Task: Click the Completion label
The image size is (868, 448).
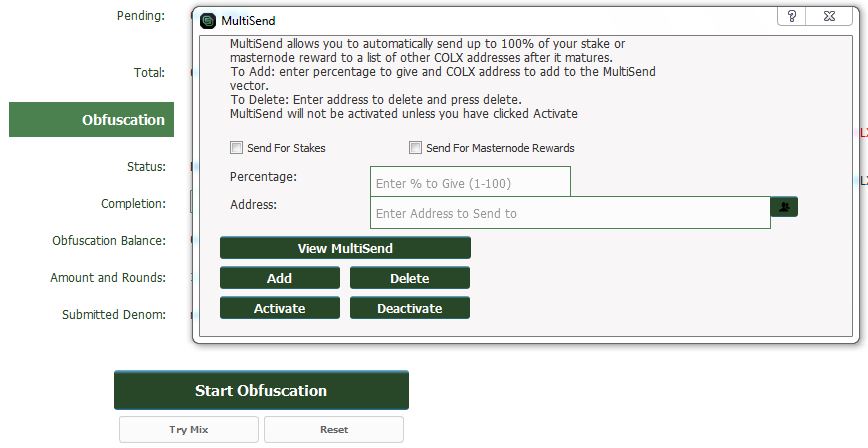Action: [133, 204]
